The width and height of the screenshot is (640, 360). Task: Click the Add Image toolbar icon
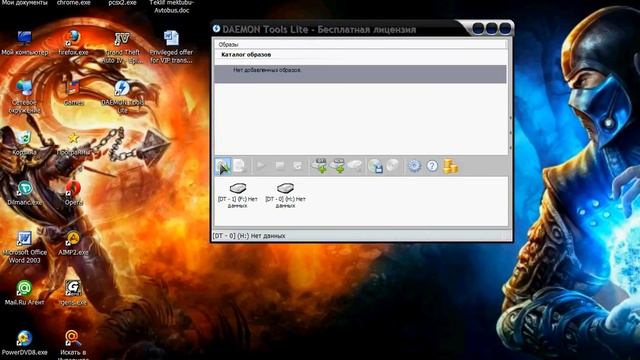pyautogui.click(x=223, y=166)
